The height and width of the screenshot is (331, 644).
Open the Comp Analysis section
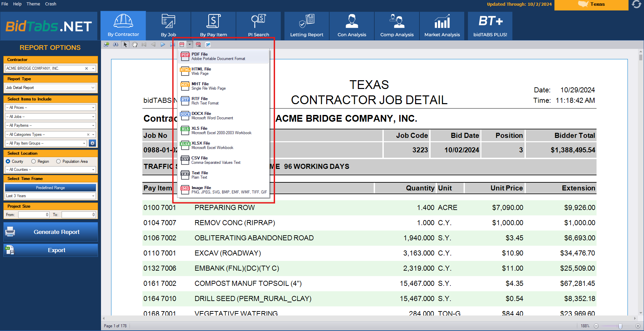point(397,26)
